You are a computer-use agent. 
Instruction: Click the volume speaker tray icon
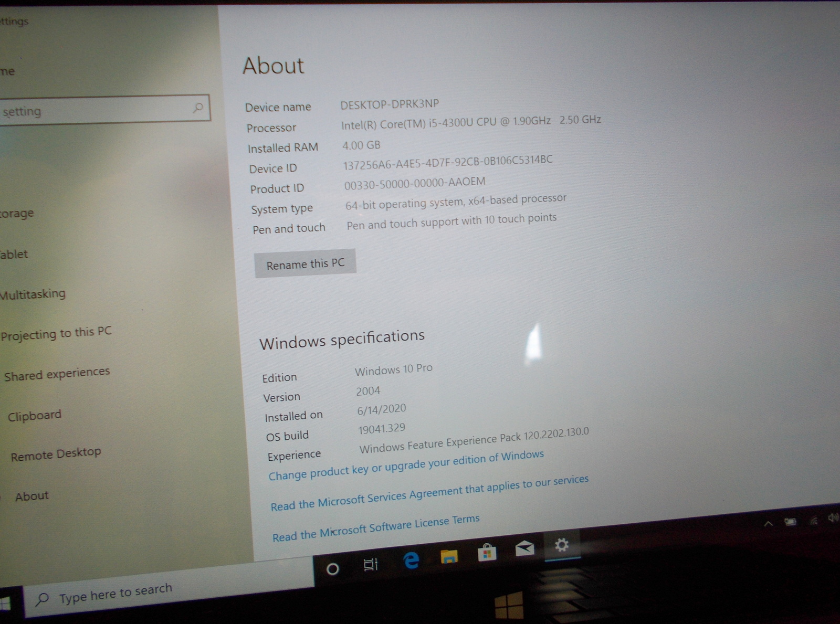pyautogui.click(x=833, y=518)
